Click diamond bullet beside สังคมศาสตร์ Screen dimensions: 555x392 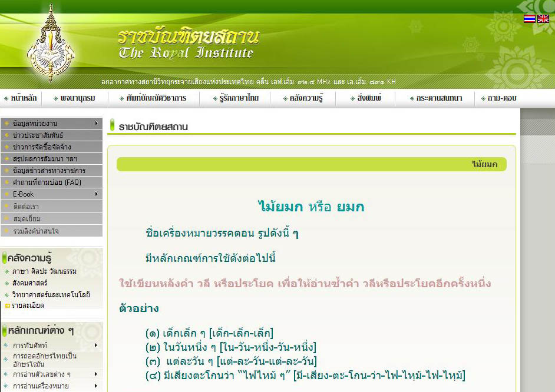pyautogui.click(x=6, y=283)
